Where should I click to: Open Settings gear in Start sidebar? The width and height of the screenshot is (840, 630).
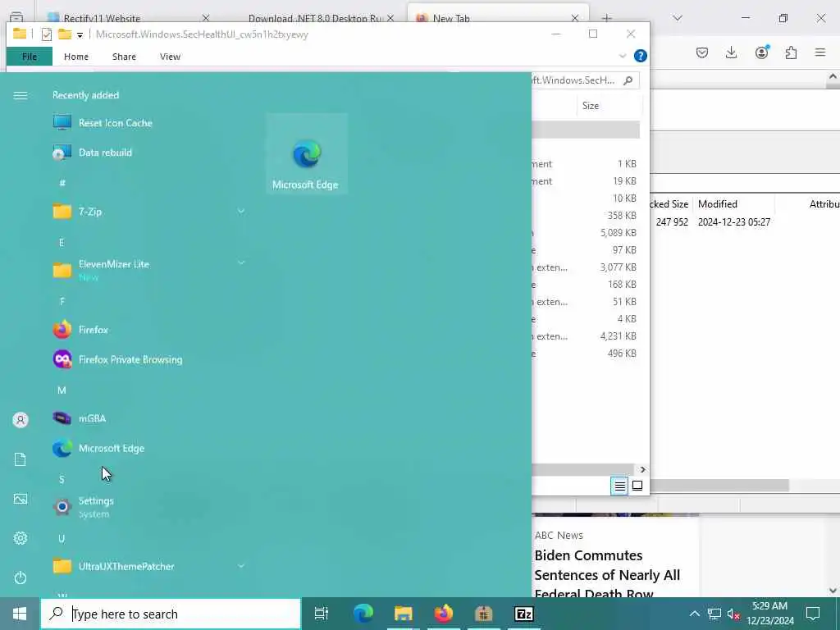21,538
